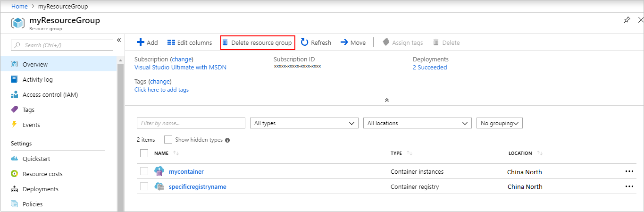The height and width of the screenshot is (212, 644).
Task: Focus the Filter by name field
Action: (x=191, y=123)
